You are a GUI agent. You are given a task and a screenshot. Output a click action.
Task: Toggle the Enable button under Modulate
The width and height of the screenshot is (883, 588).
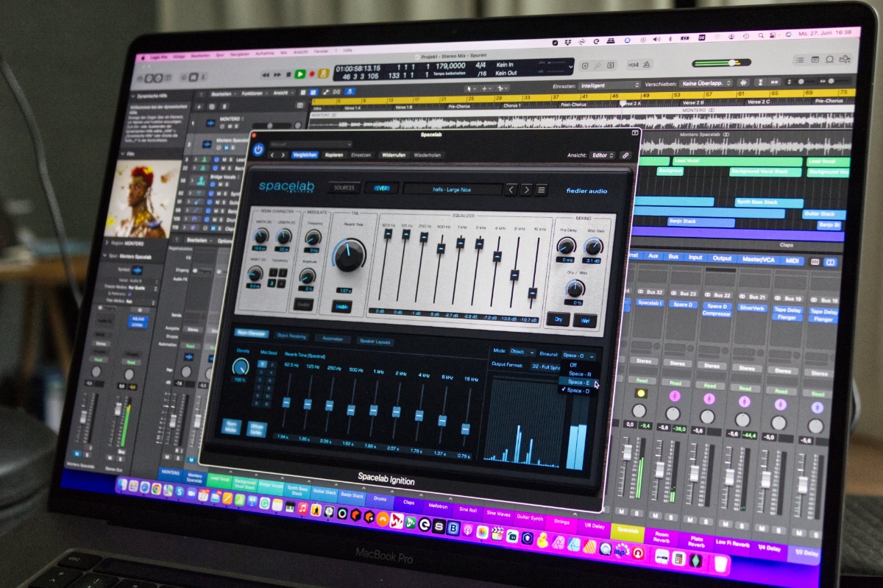coord(303,303)
